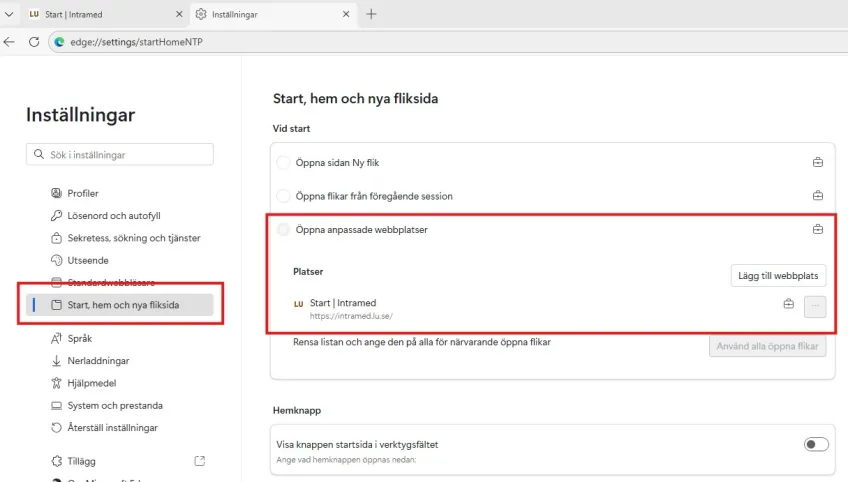Click briefcase icon on Öppna sidan Ny flik row
The image size is (848, 482).
tap(818, 162)
